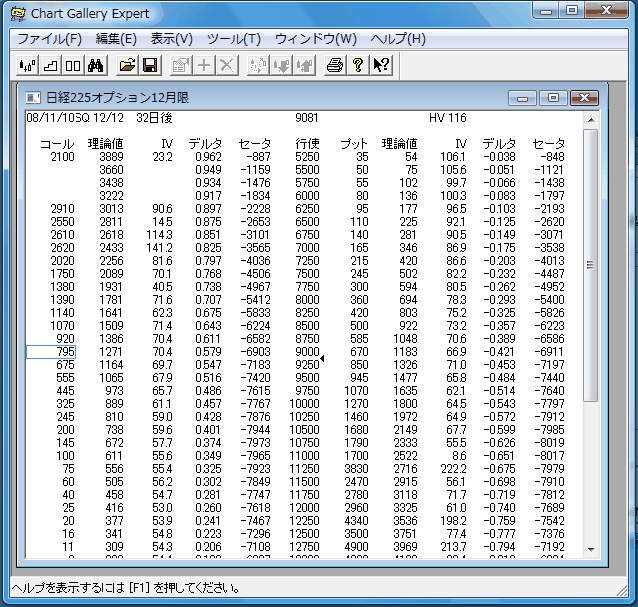Click the printer icon
Screen dimensions: 638x607
click(335, 65)
